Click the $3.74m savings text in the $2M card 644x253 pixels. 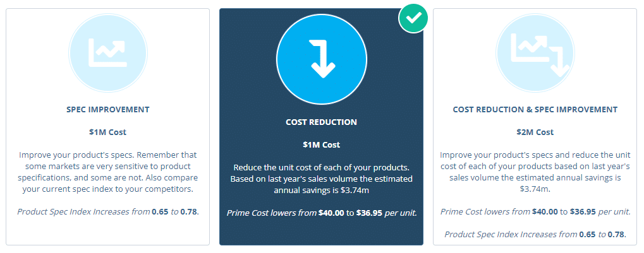534,189
